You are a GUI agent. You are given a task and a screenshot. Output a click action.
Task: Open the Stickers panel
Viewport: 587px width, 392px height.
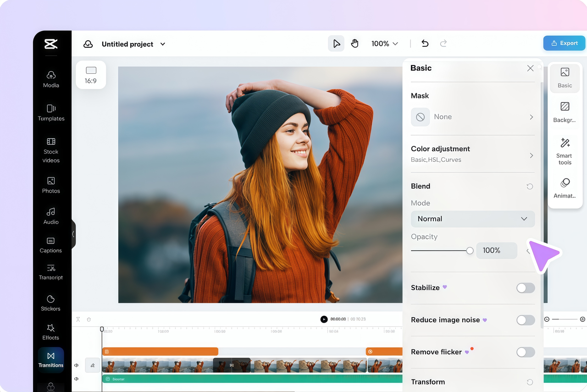(50, 303)
